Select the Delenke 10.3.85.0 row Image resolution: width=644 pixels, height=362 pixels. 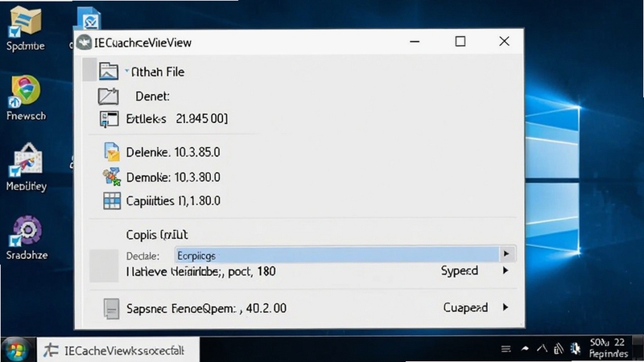pyautogui.click(x=173, y=152)
